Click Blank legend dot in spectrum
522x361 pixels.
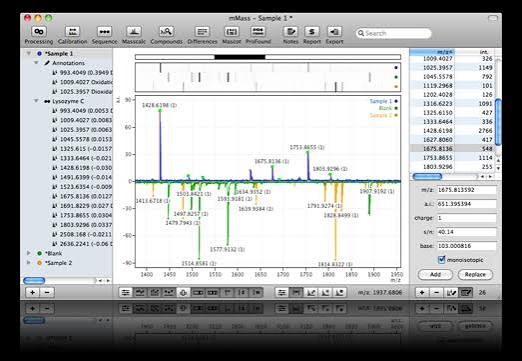tap(396, 108)
